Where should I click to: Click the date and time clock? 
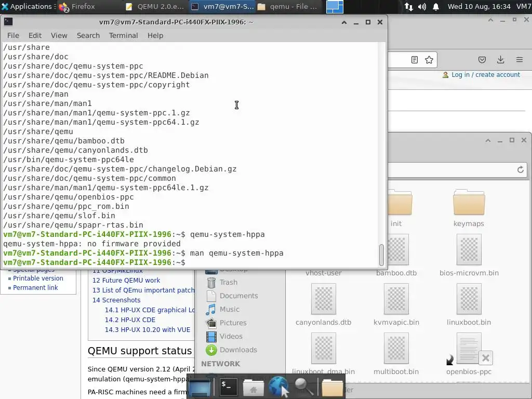[478, 6]
